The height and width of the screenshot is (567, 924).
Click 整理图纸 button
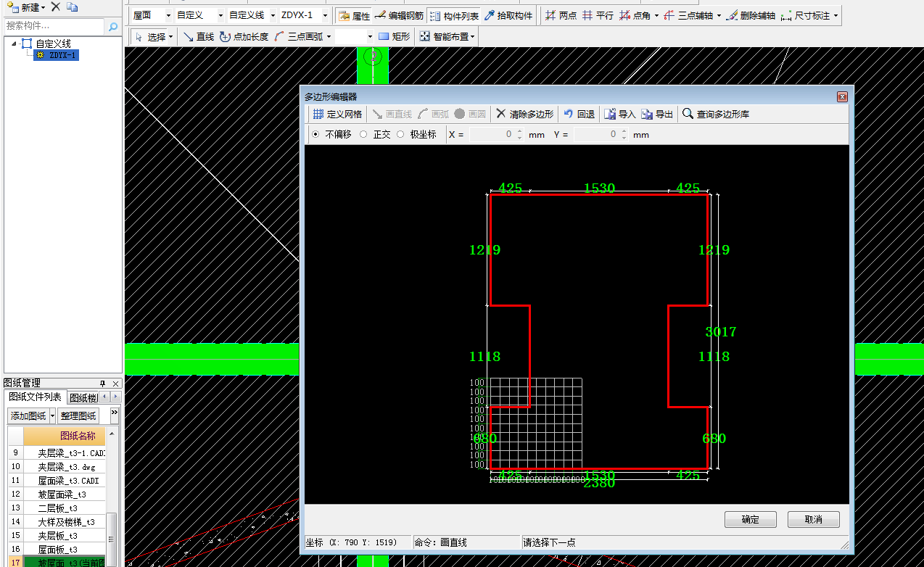click(78, 416)
